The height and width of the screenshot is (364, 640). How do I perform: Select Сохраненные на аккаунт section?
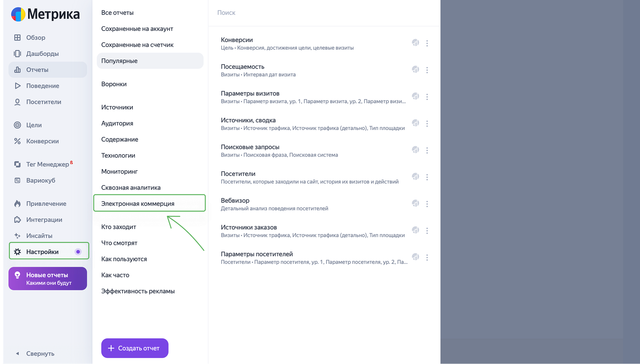[137, 29]
